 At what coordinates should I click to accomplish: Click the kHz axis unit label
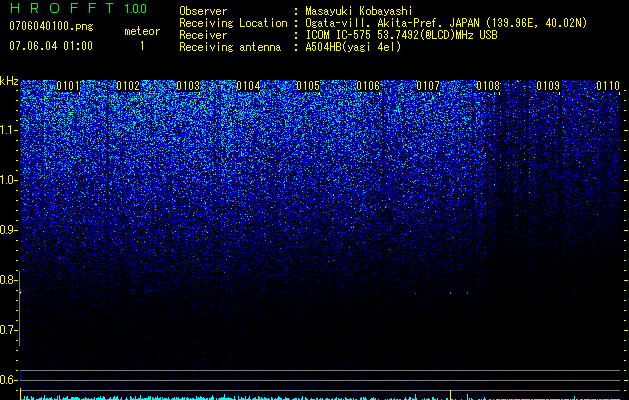(x=9, y=81)
